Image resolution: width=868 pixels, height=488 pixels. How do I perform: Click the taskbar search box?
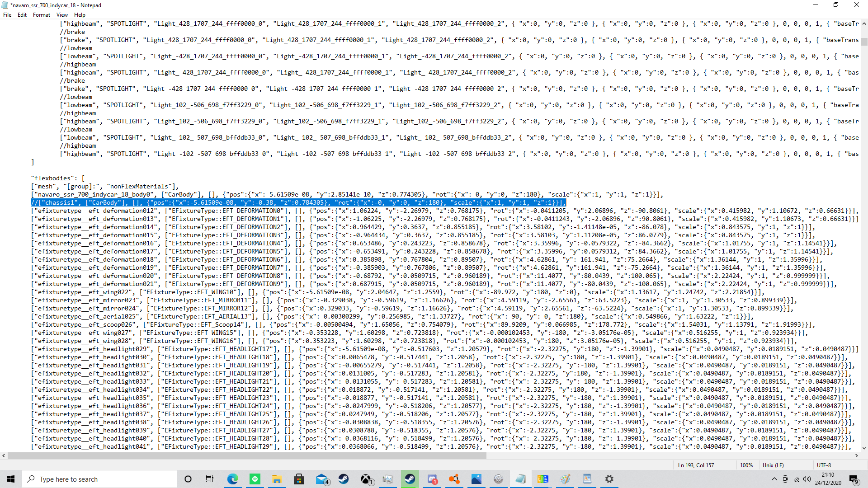(x=99, y=479)
